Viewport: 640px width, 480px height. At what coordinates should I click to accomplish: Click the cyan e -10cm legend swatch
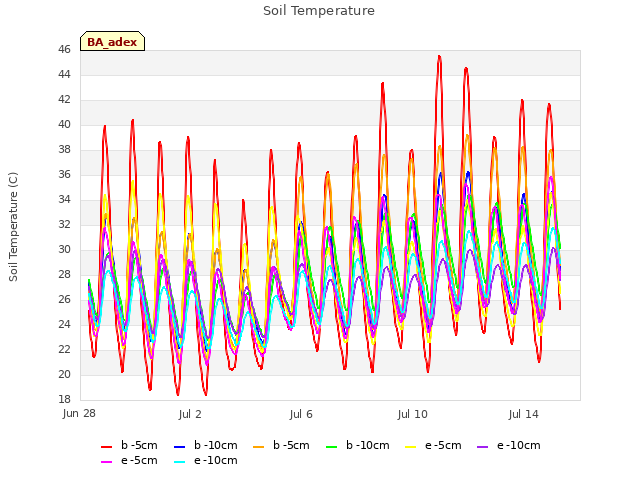pos(180,462)
